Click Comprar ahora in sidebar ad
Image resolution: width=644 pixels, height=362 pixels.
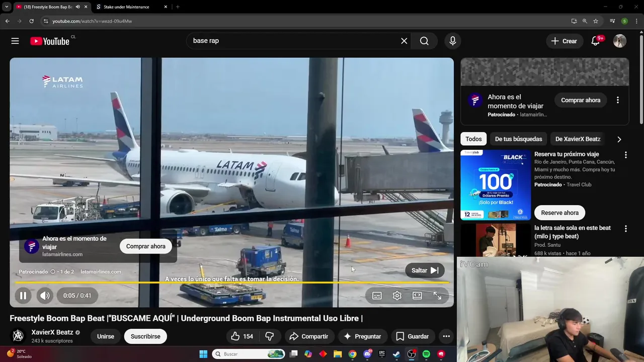[581, 100]
